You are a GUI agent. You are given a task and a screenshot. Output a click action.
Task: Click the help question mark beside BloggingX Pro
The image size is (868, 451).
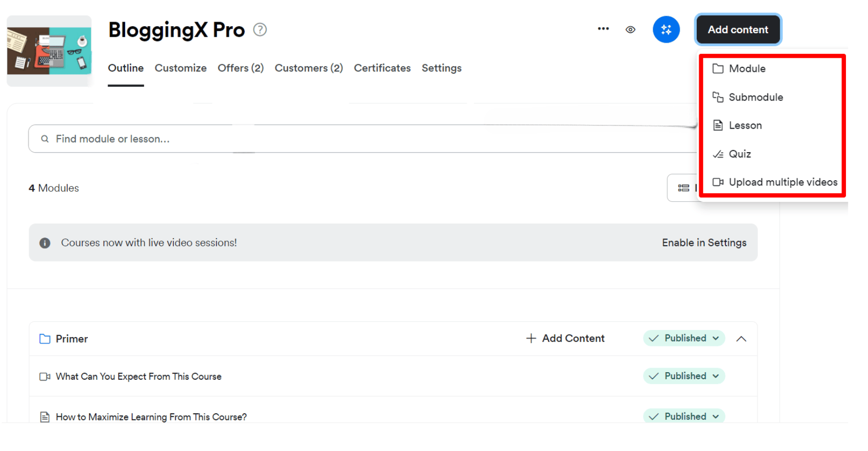coord(260,30)
